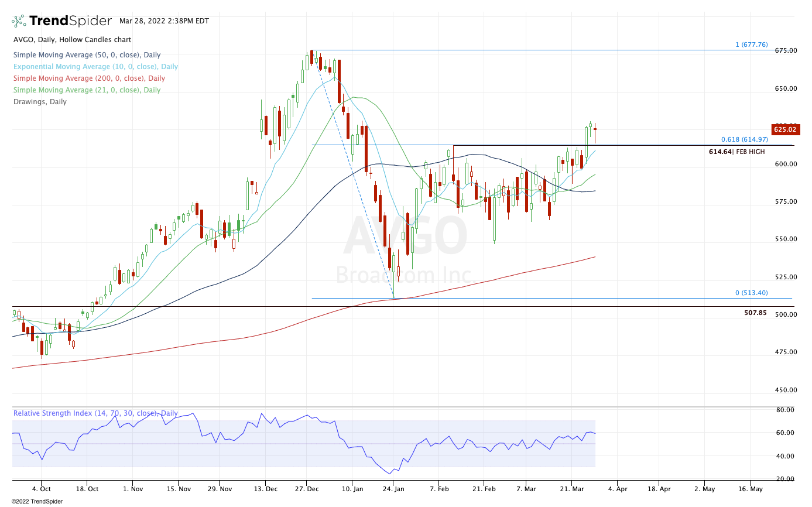The height and width of the screenshot is (507, 812).
Task: Click the 7. Mar date label
Action: point(526,488)
